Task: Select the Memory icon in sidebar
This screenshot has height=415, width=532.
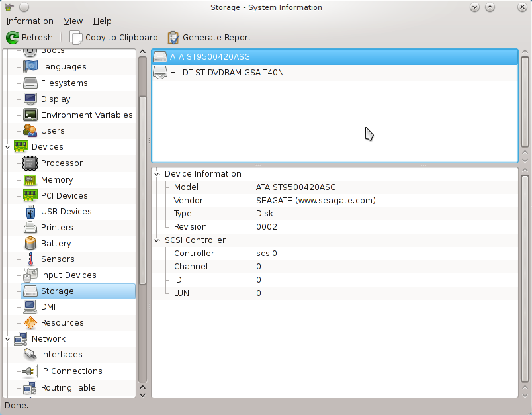Action: (x=30, y=180)
